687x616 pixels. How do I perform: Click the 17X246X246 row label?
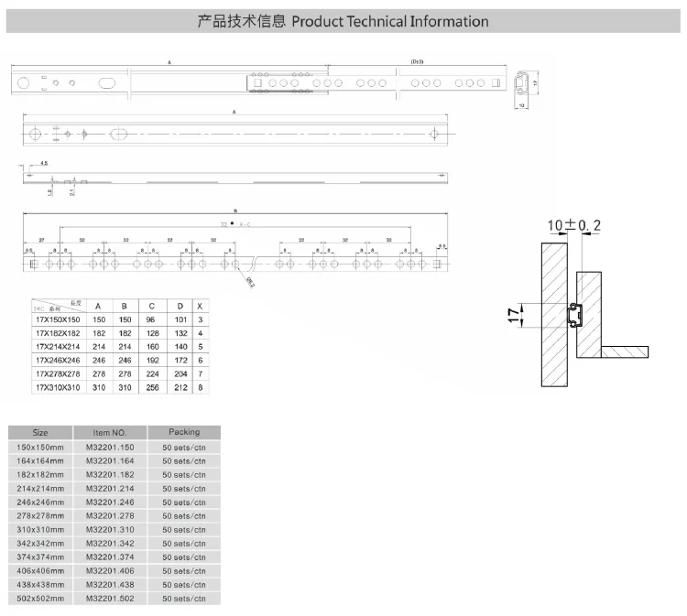56,361
